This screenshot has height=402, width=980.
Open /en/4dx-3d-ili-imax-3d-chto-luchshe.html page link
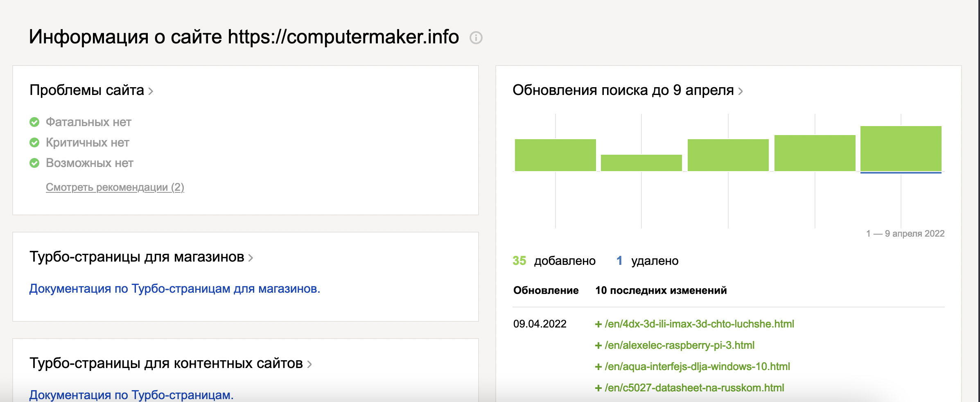click(x=699, y=324)
